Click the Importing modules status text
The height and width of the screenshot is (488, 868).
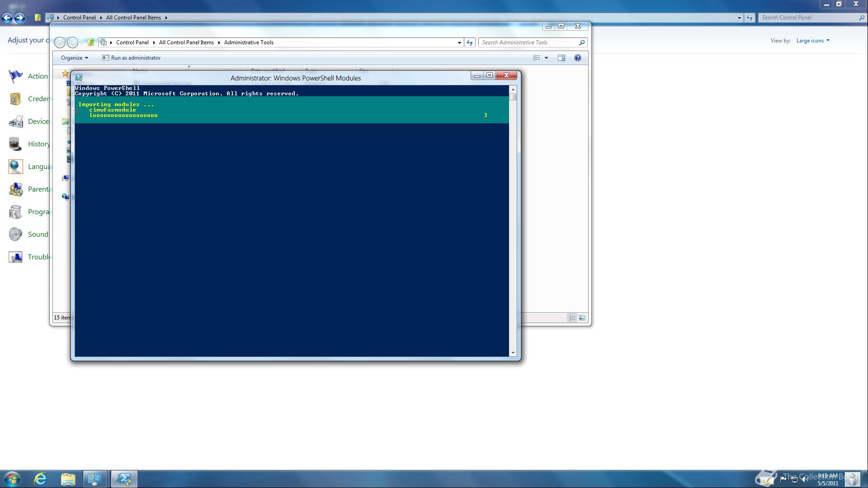pyautogui.click(x=116, y=104)
